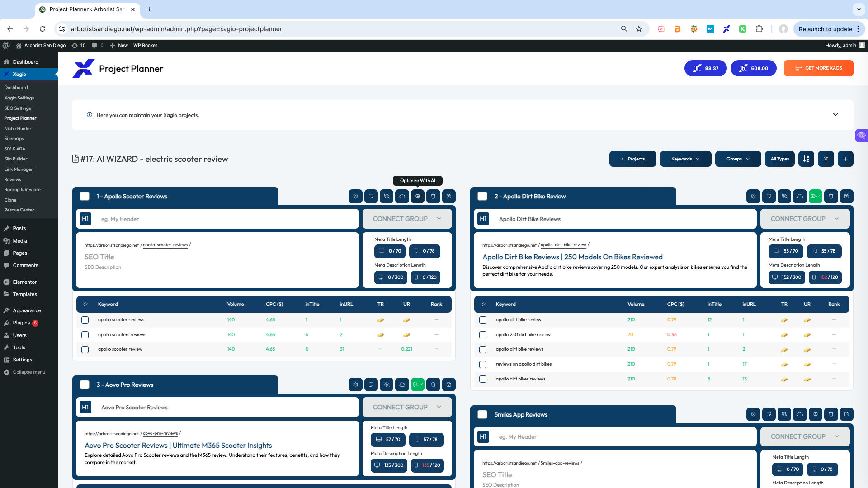868x488 pixels.
Task: Check keyword 'reviews on apollo dirt bikes' row
Action: point(483,364)
